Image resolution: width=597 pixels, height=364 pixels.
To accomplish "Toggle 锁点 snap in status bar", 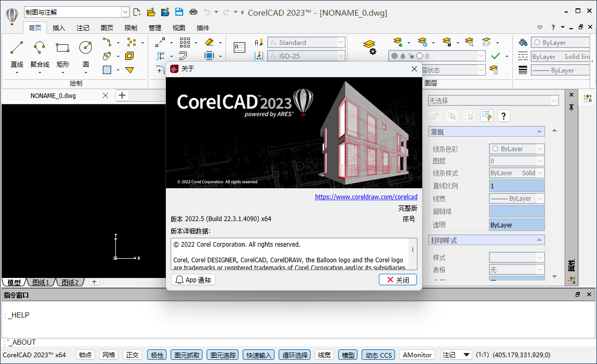I will click(85, 355).
